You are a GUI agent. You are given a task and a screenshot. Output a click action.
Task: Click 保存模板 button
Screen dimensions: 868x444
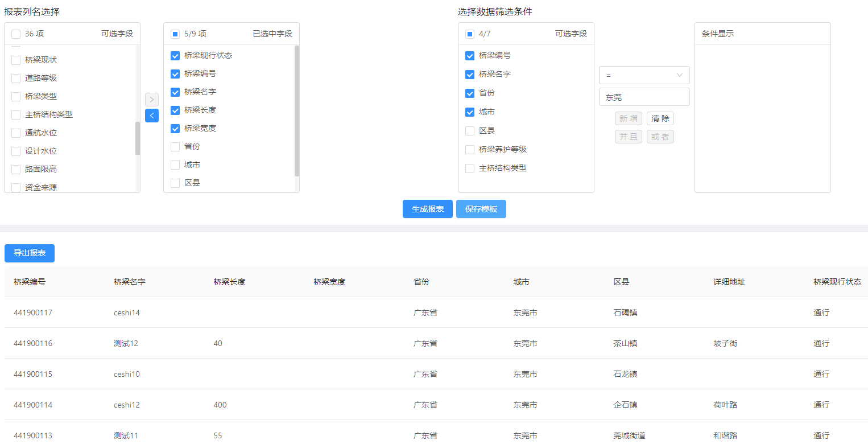[481, 209]
